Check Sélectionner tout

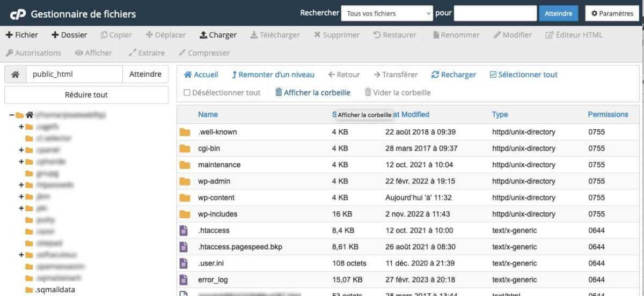(524, 75)
